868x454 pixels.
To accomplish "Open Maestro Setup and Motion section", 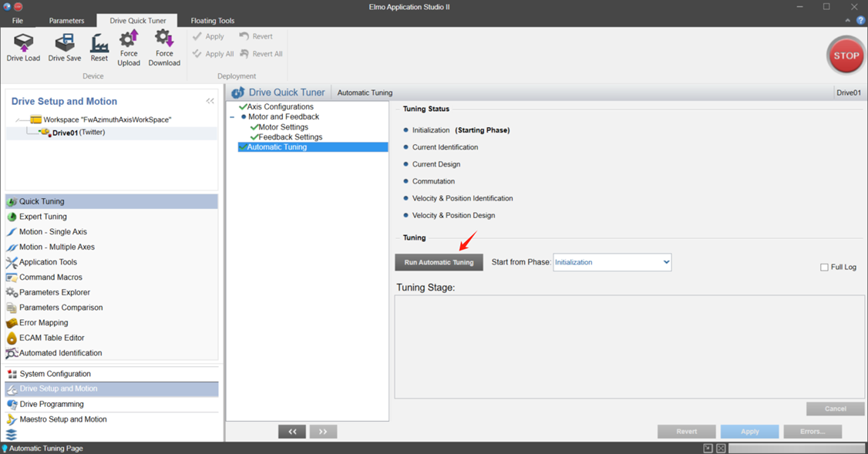I will 111,419.
